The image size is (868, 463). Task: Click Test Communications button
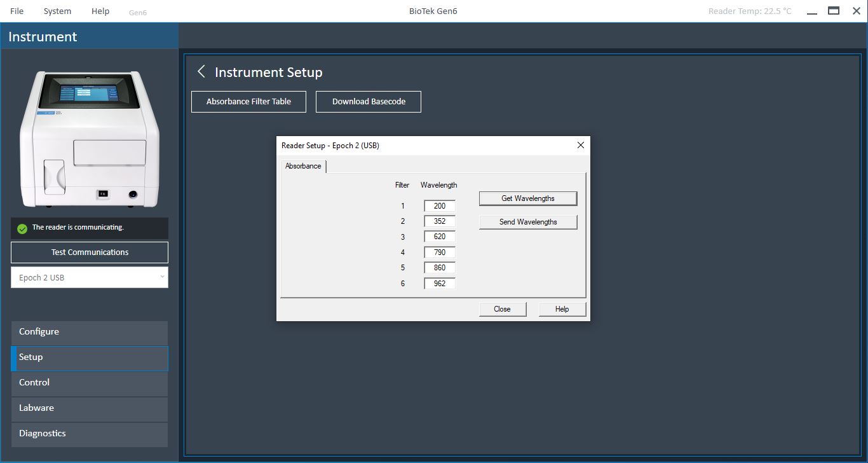click(90, 252)
